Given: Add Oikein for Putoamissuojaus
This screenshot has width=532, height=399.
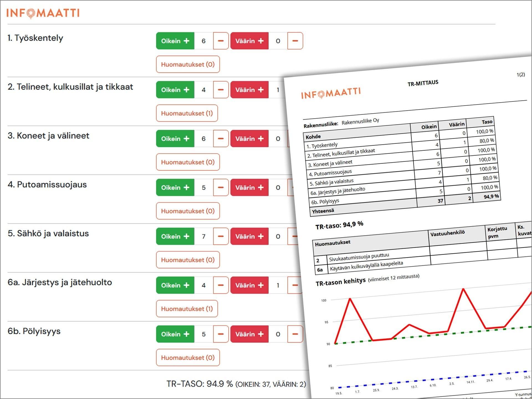Looking at the screenshot, I should tap(175, 188).
